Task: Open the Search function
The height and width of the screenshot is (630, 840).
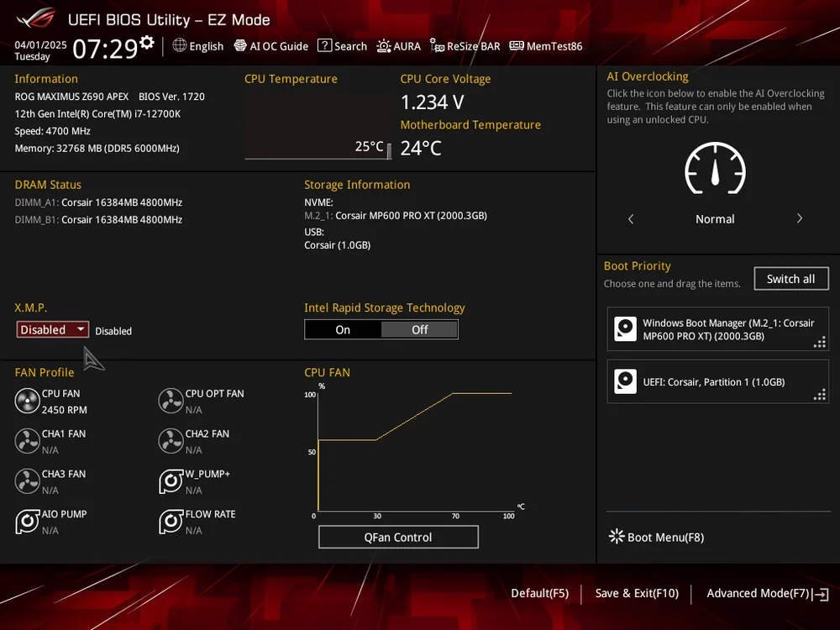Action: [343, 46]
